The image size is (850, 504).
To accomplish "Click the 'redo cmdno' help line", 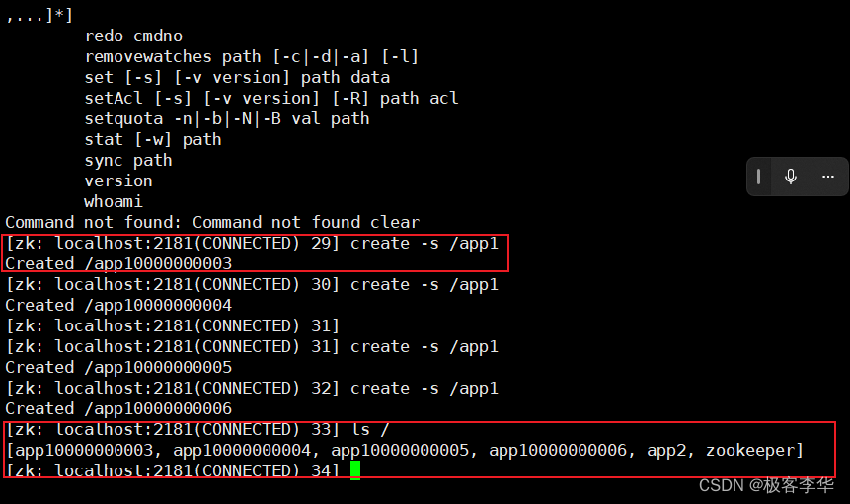I will pos(133,36).
